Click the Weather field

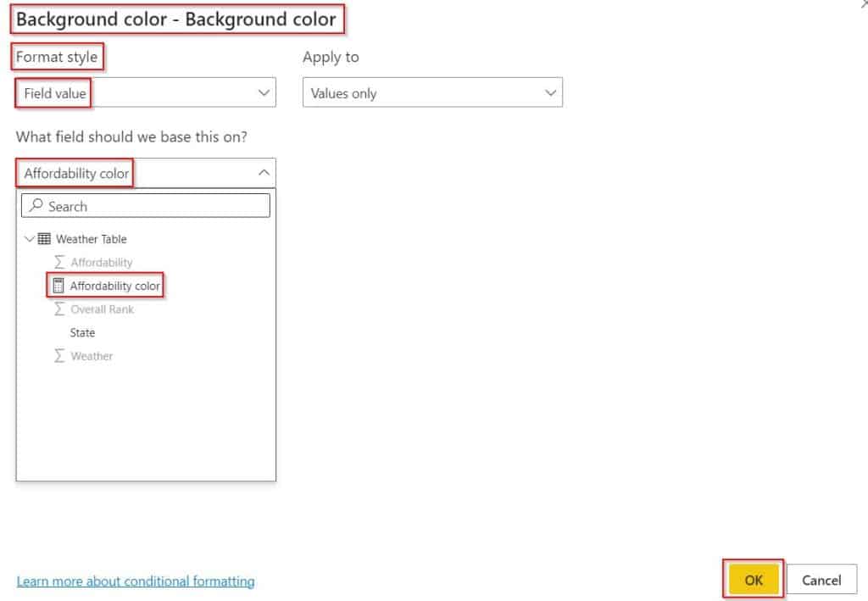pyautogui.click(x=92, y=356)
